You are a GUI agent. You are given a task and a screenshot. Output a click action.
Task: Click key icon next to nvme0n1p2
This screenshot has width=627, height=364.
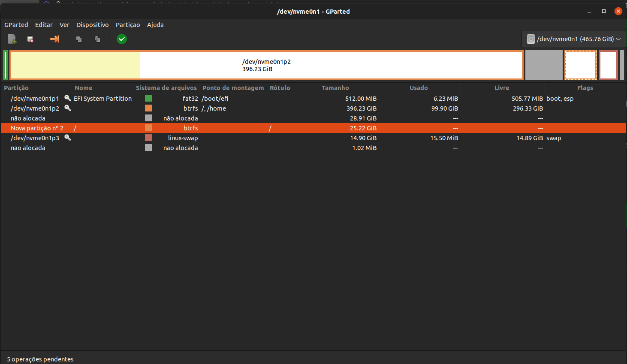(x=68, y=108)
